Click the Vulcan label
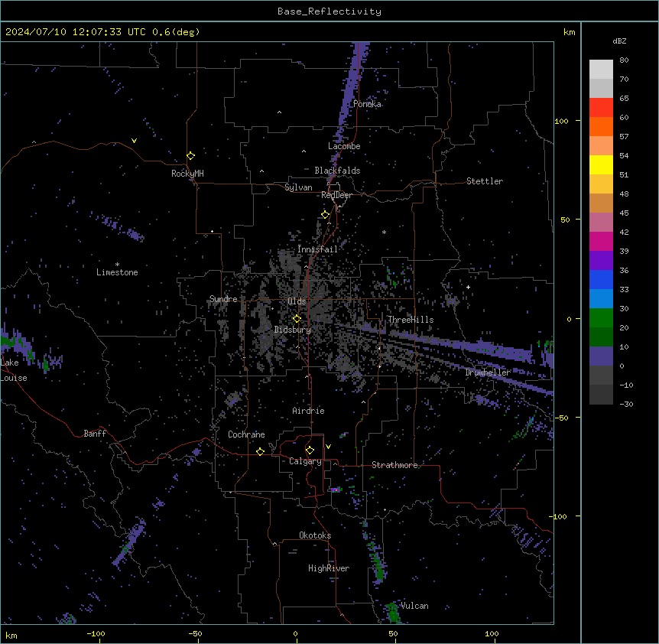 coord(414,606)
